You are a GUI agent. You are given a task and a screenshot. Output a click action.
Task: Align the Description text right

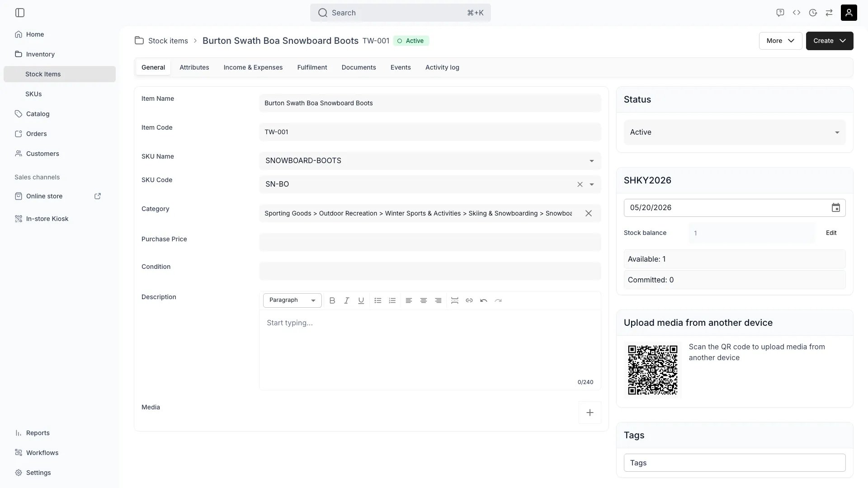point(438,300)
